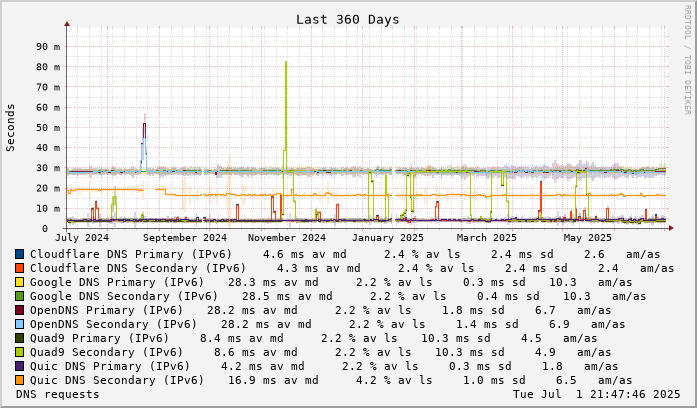Click the 82 ms Quad9 spike peak in November
Image resolution: width=697 pixels, height=408 pixels.
click(286, 62)
